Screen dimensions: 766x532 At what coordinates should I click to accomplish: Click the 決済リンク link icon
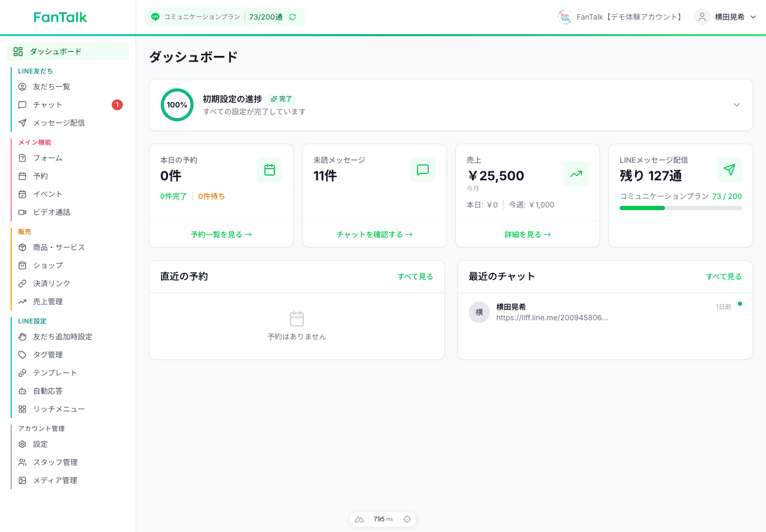(22, 284)
